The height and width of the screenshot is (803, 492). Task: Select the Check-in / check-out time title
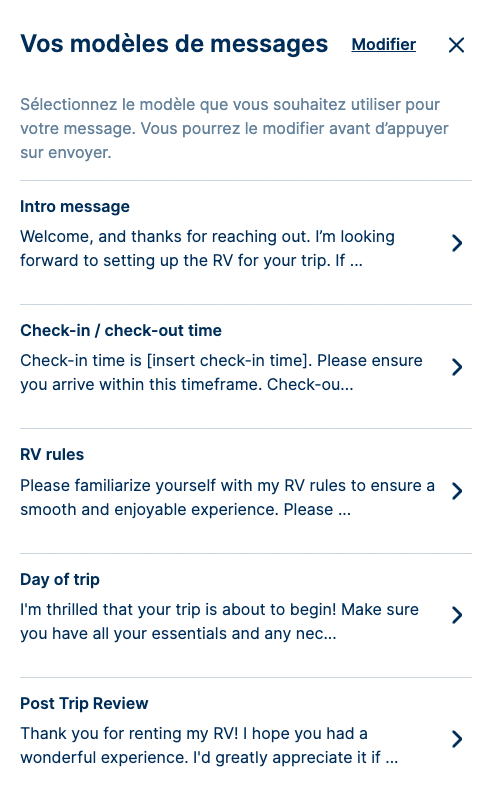[121, 330]
